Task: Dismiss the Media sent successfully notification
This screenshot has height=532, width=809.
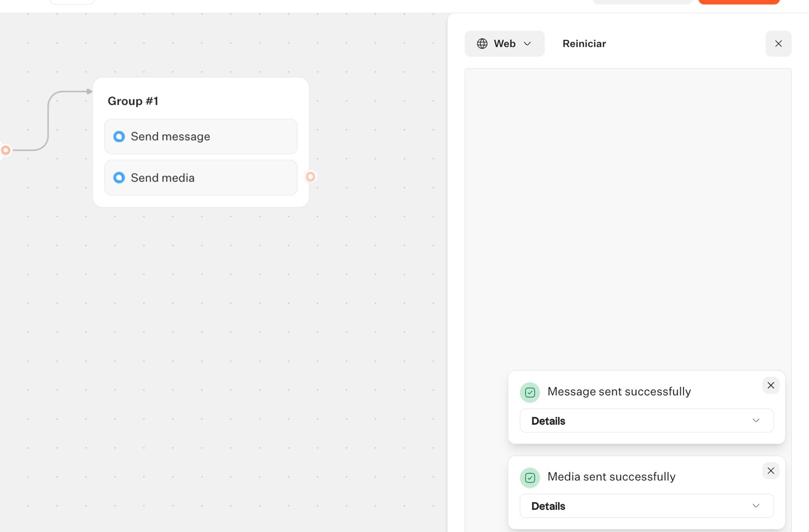Action: tap(771, 471)
